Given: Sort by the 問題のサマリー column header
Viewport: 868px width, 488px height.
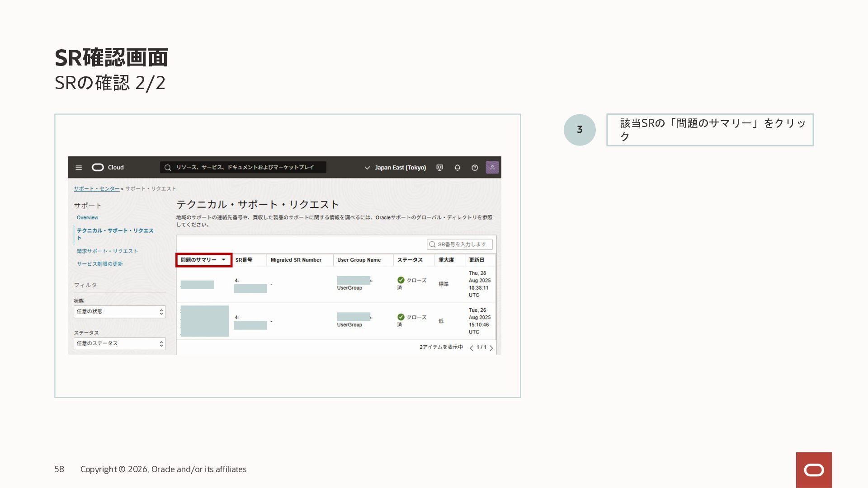Looking at the screenshot, I should [x=203, y=260].
